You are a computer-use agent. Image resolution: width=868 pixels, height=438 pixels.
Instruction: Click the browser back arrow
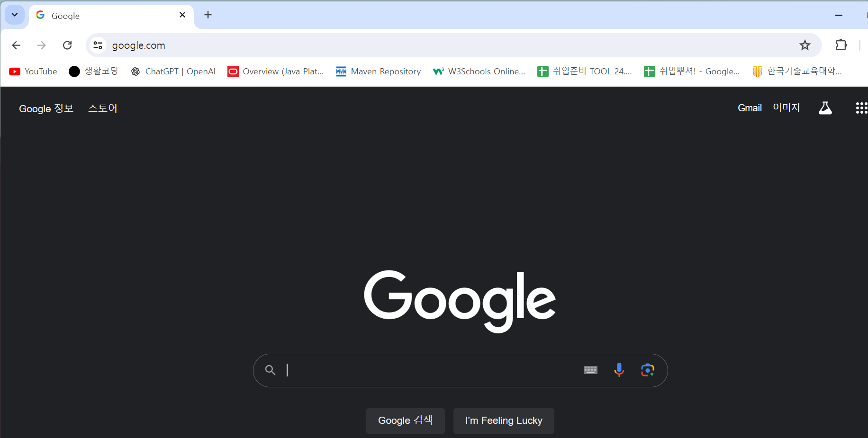(x=16, y=45)
